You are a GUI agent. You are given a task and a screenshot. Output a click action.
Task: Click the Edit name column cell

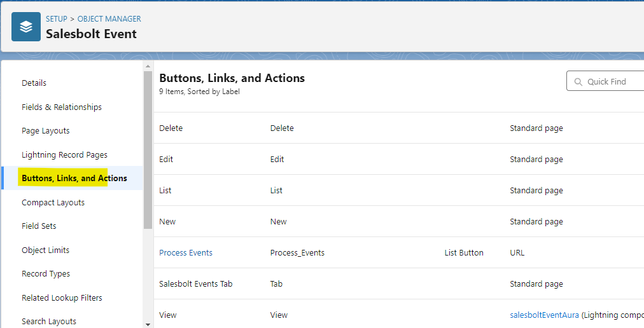coord(277,160)
